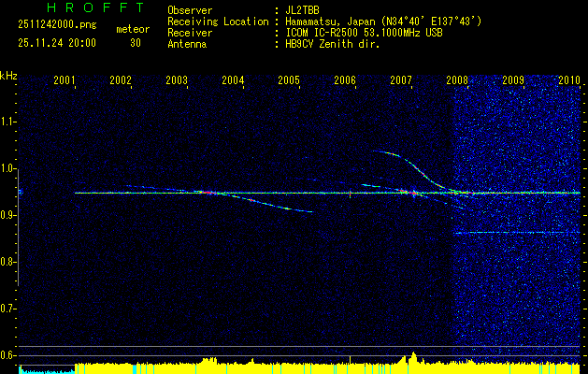Click the 0.8 kHz frequency tick label
Image resolution: width=588 pixels, height=374 pixels.
(x=8, y=262)
